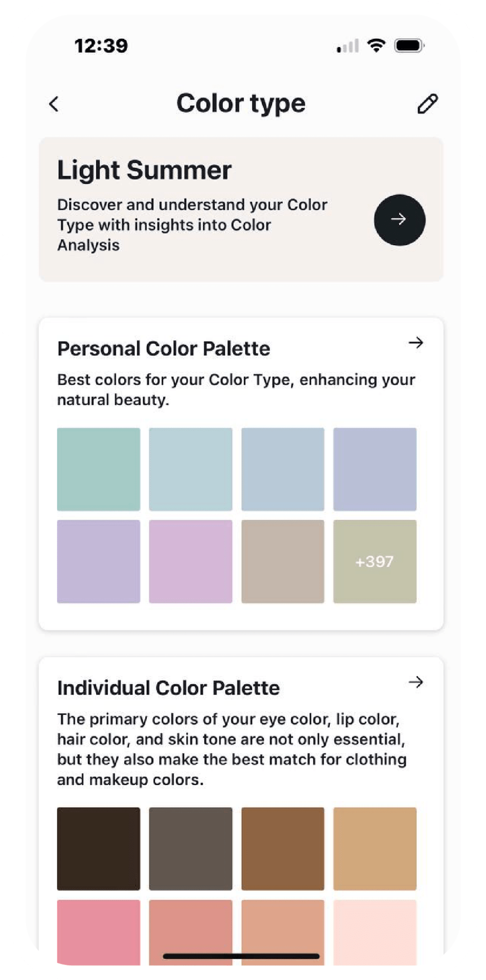Tap the Wi-Fi icon in the status bar
The width and height of the screenshot is (486, 980).
click(x=376, y=45)
